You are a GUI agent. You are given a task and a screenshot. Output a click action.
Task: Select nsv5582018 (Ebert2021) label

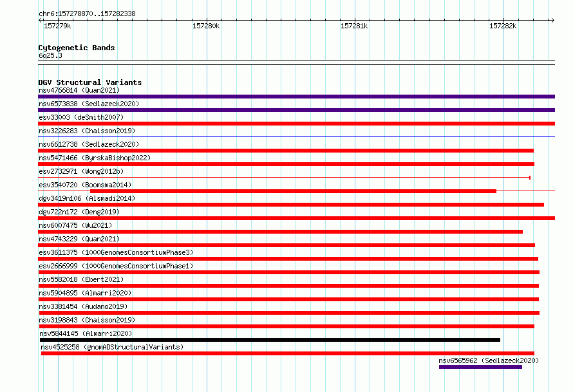81,279
